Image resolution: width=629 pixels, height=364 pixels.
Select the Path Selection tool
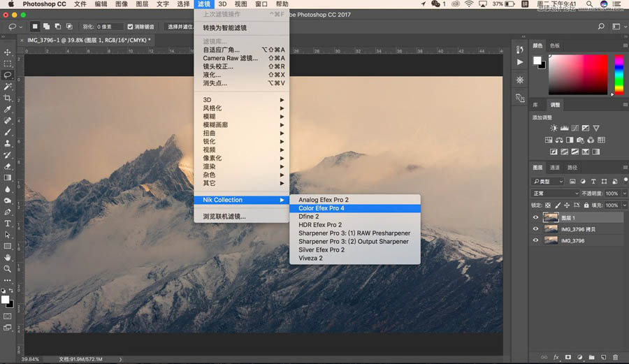(8, 235)
